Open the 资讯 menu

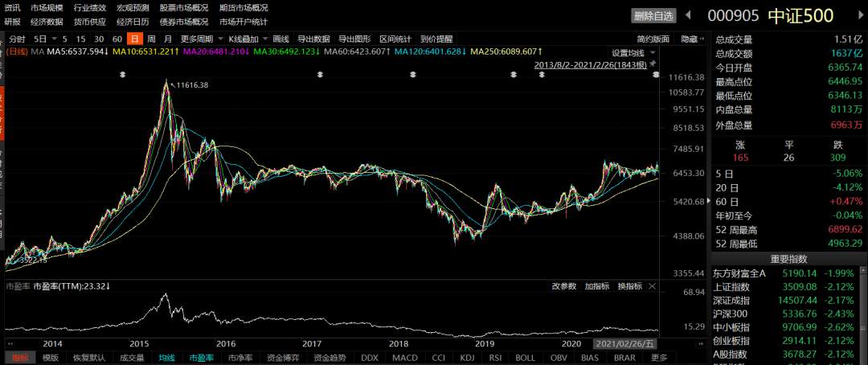pyautogui.click(x=12, y=8)
